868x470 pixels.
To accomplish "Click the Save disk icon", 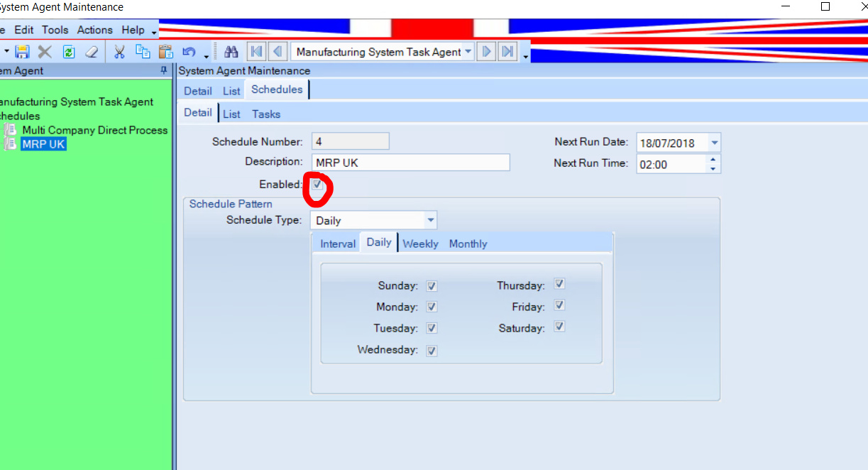I will coord(23,52).
